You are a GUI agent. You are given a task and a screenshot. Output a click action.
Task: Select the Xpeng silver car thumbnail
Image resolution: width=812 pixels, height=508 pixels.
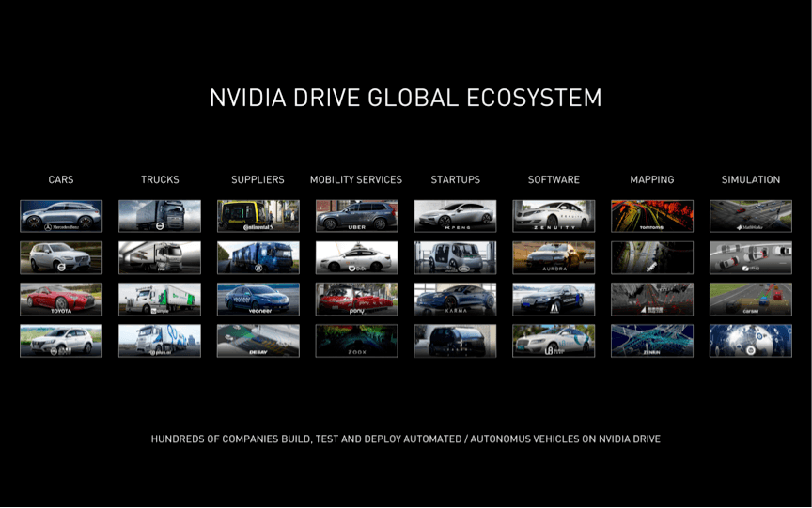(x=455, y=216)
